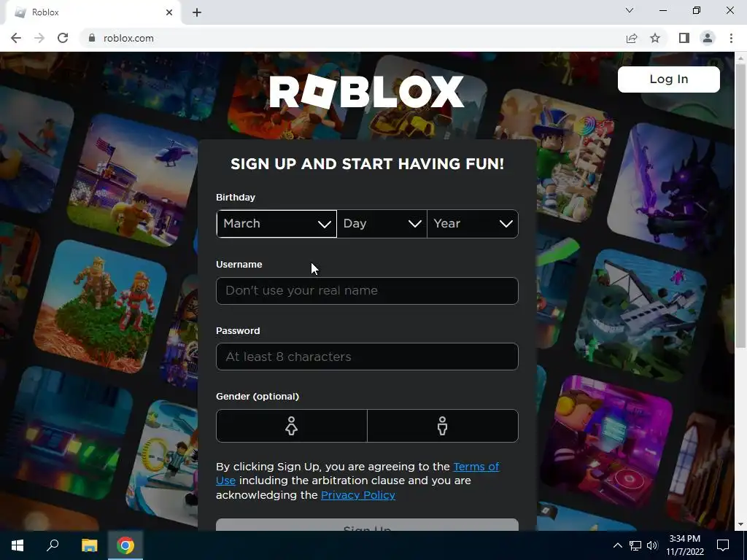Share this page using the share icon
The image size is (747, 560).
pyautogui.click(x=632, y=38)
